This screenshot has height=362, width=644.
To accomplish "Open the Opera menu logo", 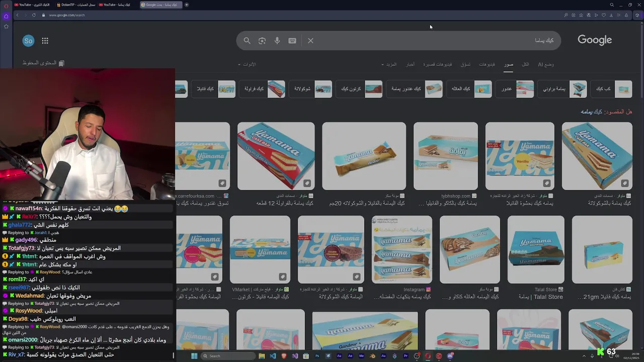I will pyautogui.click(x=6, y=6).
